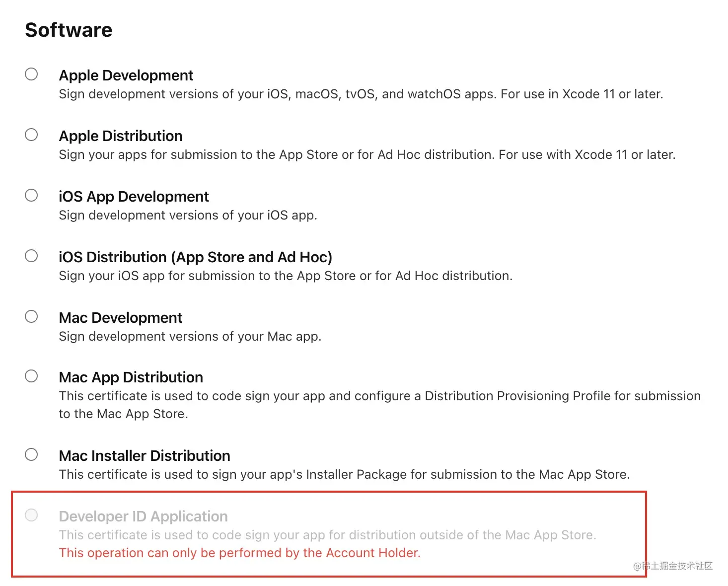Viewport: 728px width, 586px height.
Task: Choose the Mac App Distribution radio button
Action: point(31,376)
